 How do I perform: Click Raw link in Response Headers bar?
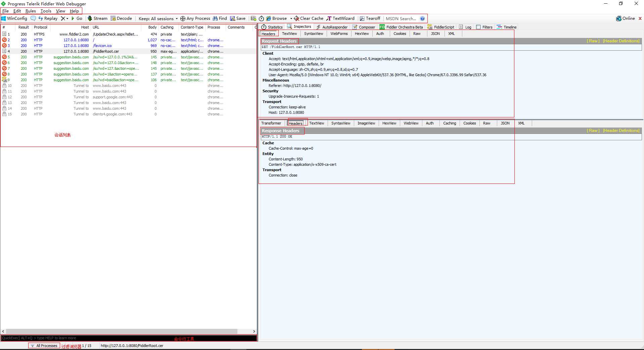coord(593,131)
